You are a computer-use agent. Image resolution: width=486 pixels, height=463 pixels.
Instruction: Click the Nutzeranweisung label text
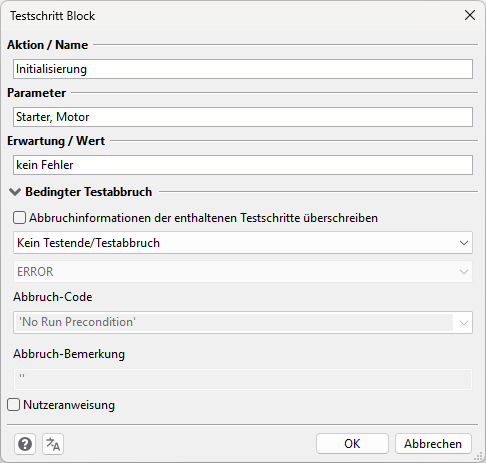coord(69,405)
